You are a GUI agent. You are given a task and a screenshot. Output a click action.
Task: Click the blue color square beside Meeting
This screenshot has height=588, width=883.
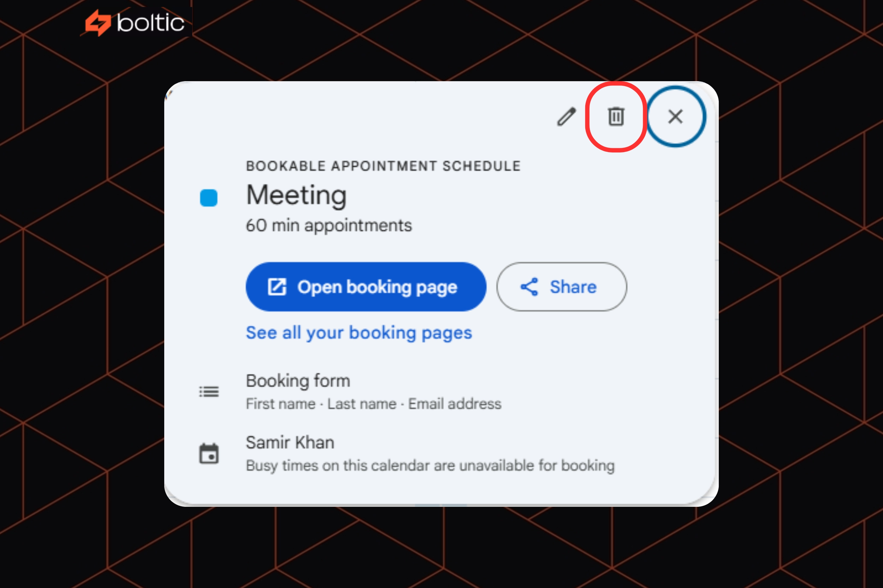click(x=209, y=198)
